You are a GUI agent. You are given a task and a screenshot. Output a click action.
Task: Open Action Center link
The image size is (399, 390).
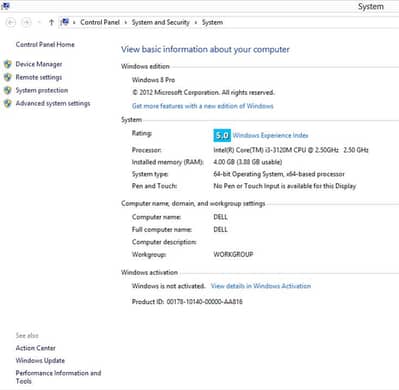(36, 348)
